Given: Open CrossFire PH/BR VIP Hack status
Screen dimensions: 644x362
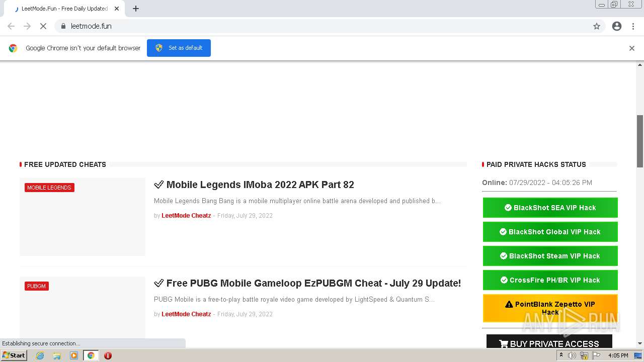Looking at the screenshot, I should (x=550, y=280).
